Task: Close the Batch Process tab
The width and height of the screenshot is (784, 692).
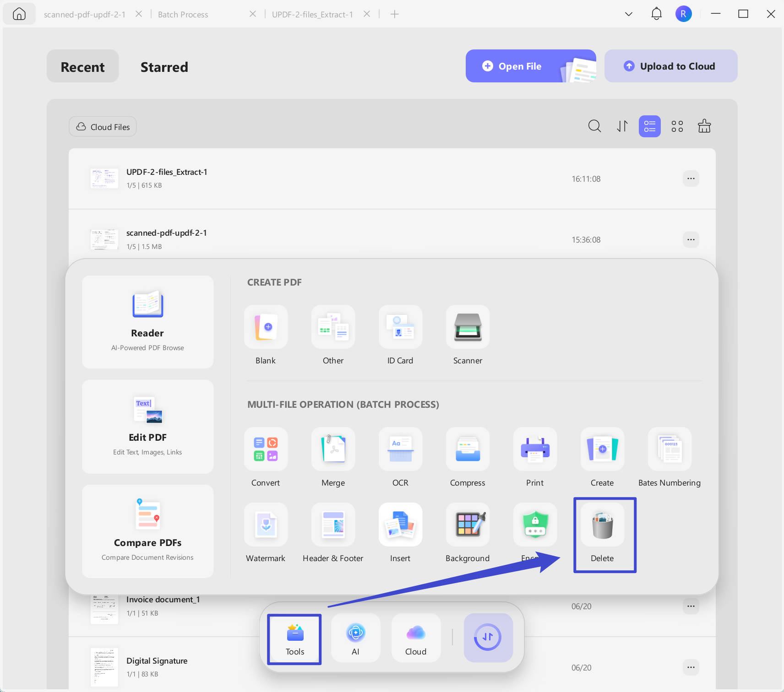Action: [252, 14]
